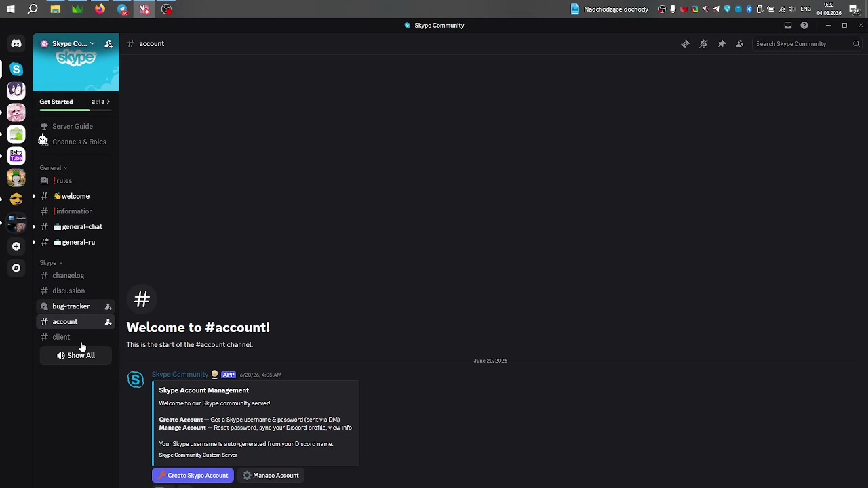The height and width of the screenshot is (488, 868).
Task: Open the changelog channel
Action: pyautogui.click(x=75, y=276)
